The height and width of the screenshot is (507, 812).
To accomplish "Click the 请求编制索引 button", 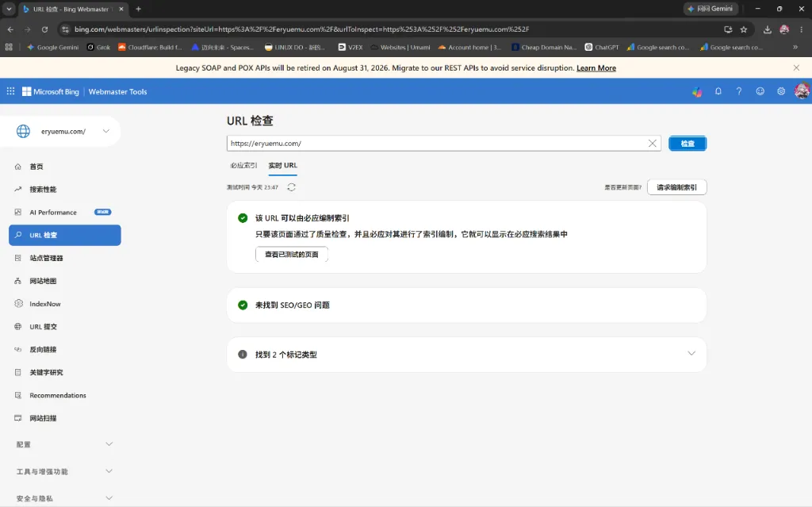I will pos(677,187).
